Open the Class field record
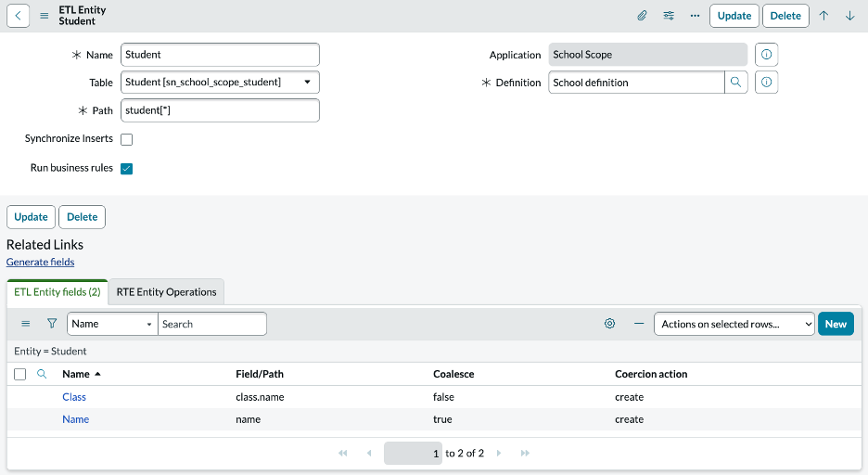868x475 pixels. 74,397
